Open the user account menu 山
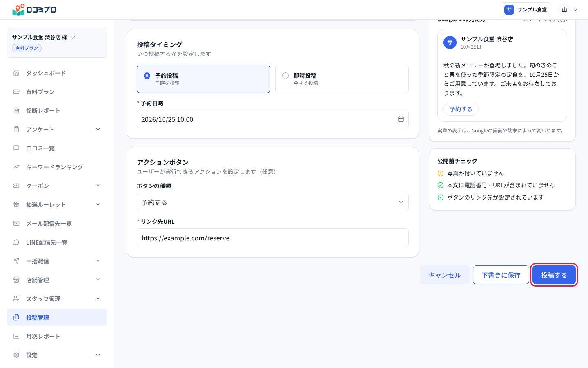The width and height of the screenshot is (588, 368). [x=569, y=10]
